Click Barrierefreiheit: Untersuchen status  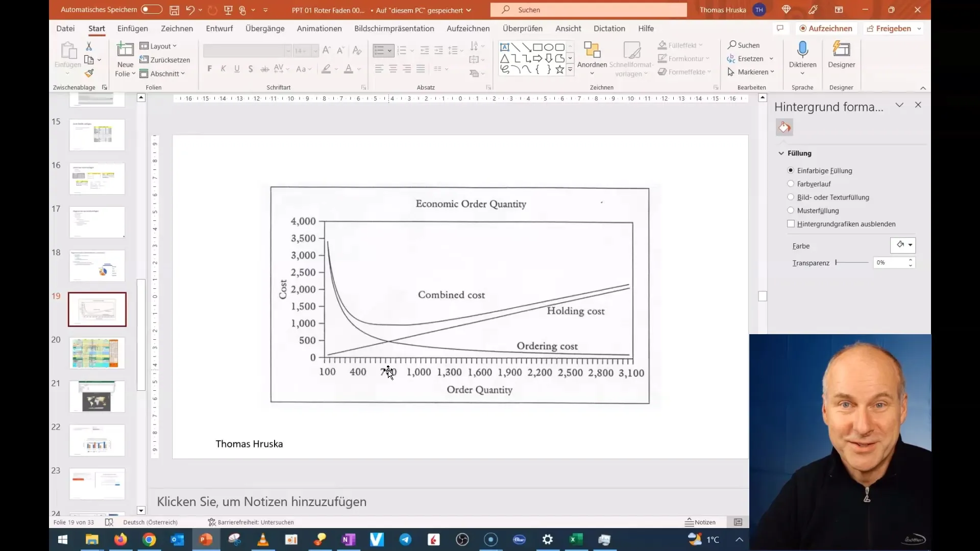click(x=251, y=522)
